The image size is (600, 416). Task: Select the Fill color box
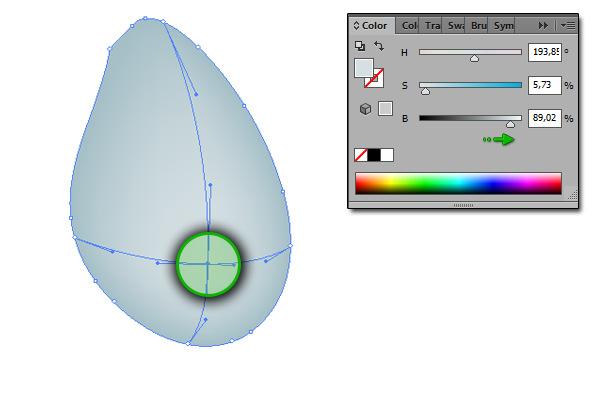pyautogui.click(x=364, y=68)
